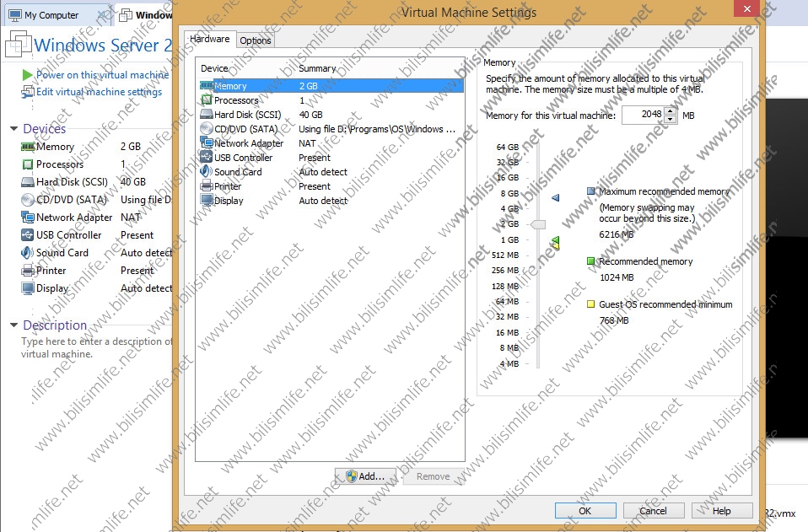Select the Display row in the Hardware list
Screen dimensions: 808x532
(x=331, y=201)
